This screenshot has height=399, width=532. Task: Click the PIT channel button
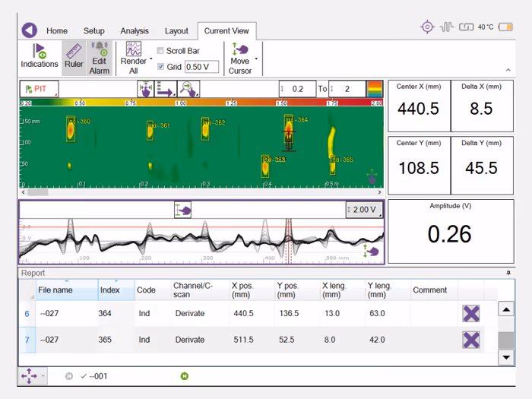(39, 89)
